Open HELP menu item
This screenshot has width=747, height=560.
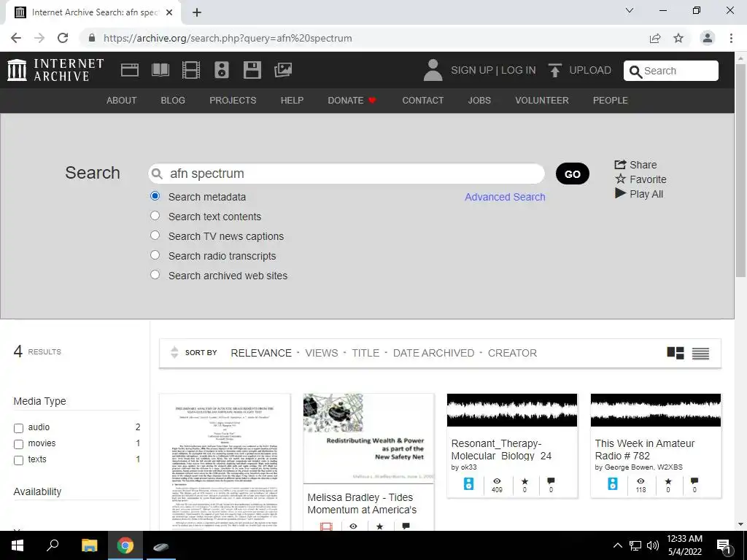pos(292,101)
